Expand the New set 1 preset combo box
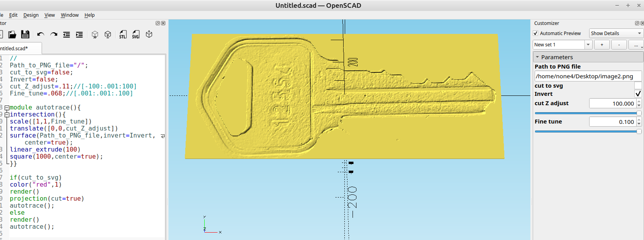 click(588, 45)
